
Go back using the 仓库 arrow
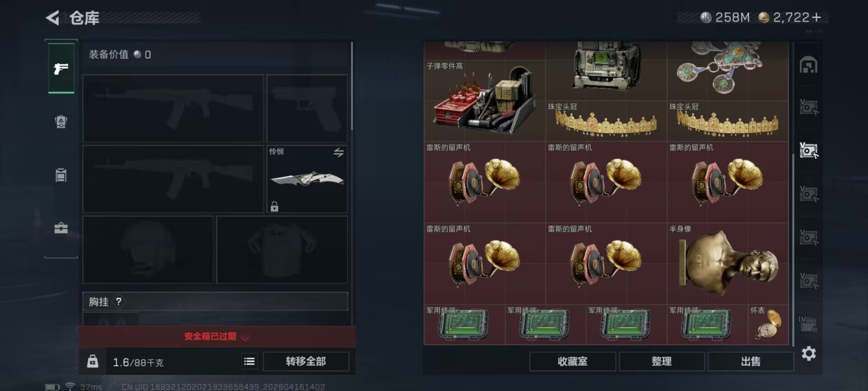click(x=52, y=18)
